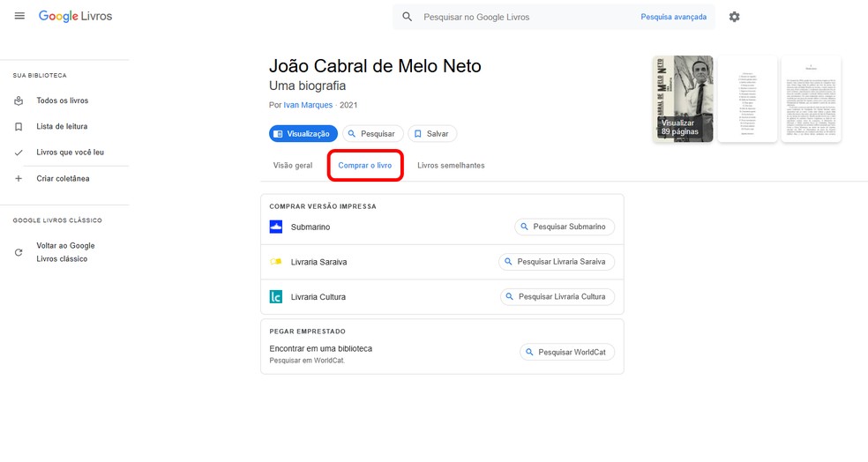Screen dimensions: 868x462
Task: Click the Submarino store name
Action: (311, 227)
